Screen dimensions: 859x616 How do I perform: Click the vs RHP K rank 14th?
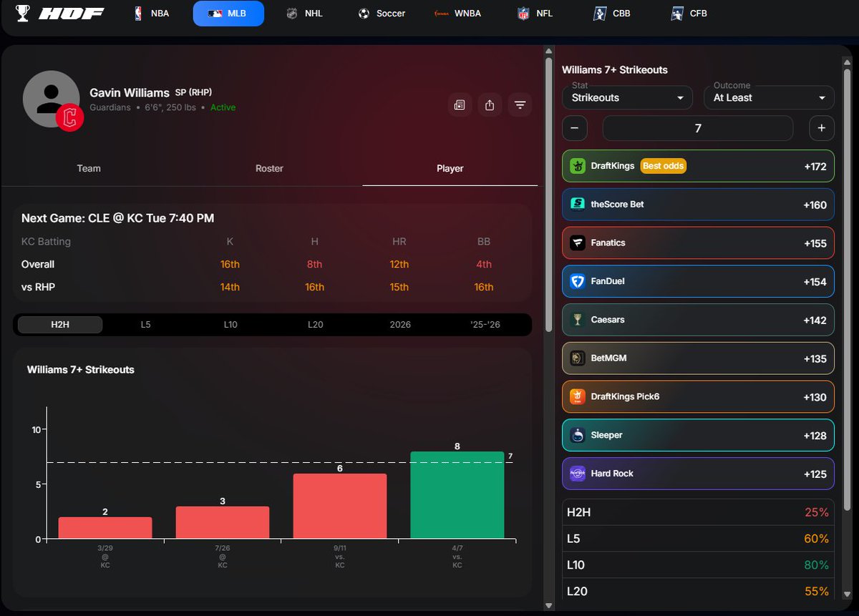(x=230, y=287)
